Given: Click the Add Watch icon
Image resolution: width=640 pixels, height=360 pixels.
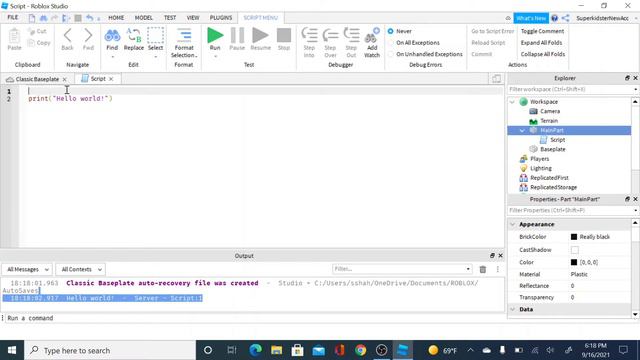Looking at the screenshot, I should (x=372, y=36).
